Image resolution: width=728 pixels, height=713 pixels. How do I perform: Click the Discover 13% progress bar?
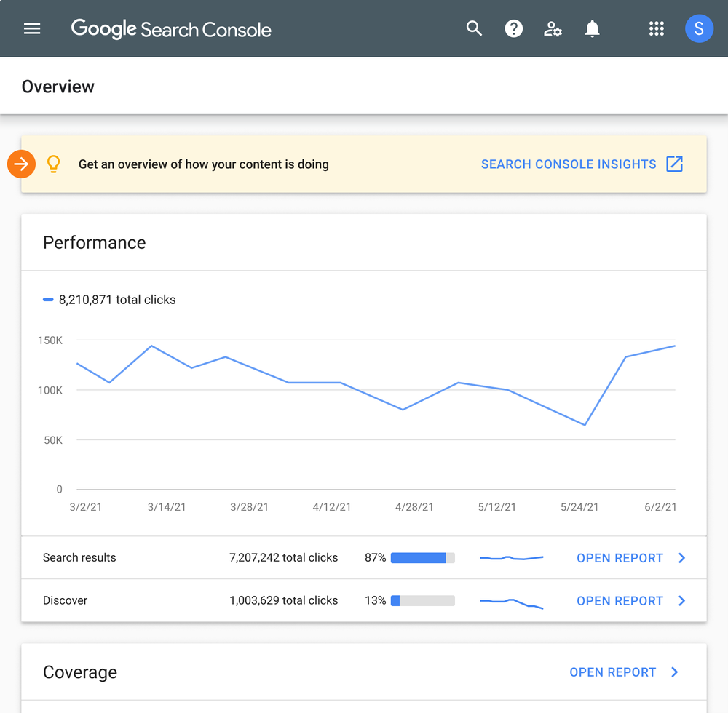point(422,601)
